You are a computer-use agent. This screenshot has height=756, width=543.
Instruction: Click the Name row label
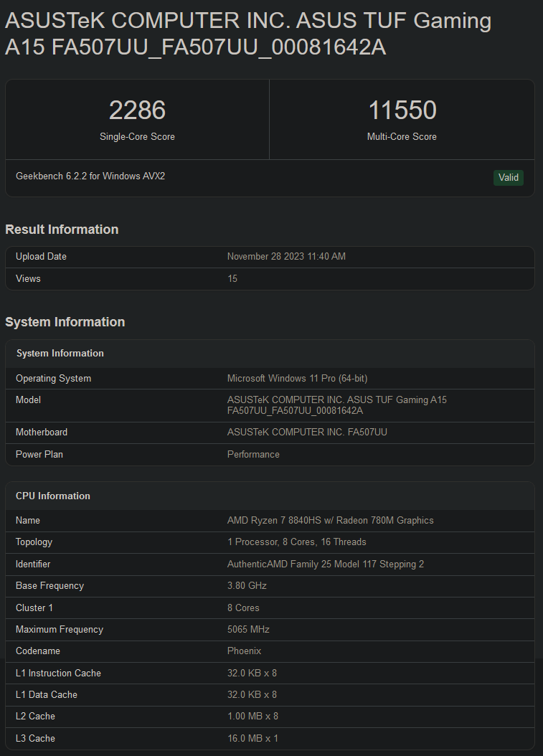click(28, 521)
